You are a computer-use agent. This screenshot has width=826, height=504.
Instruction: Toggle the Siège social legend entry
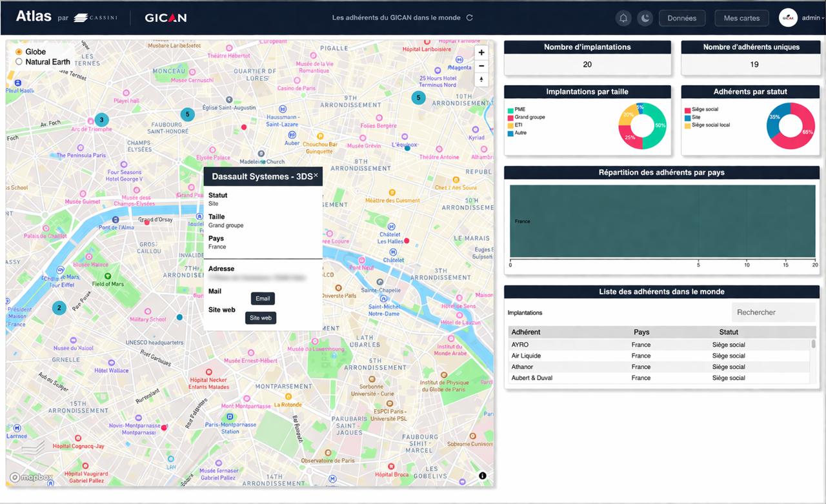pos(700,110)
